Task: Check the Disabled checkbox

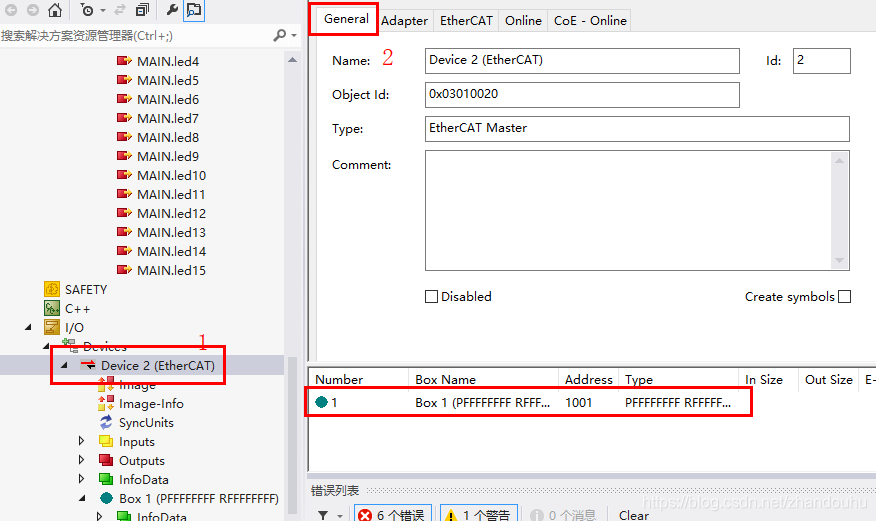Action: (431, 297)
